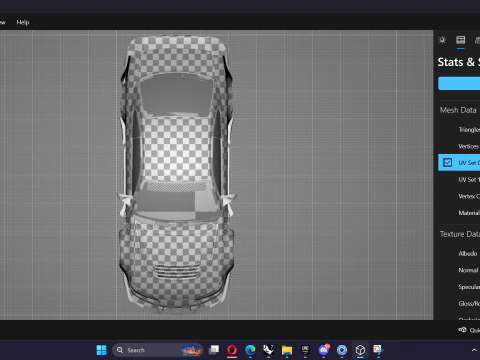Open the Environment & Lighting sun tab
The height and width of the screenshot is (360, 480).
(442, 40)
